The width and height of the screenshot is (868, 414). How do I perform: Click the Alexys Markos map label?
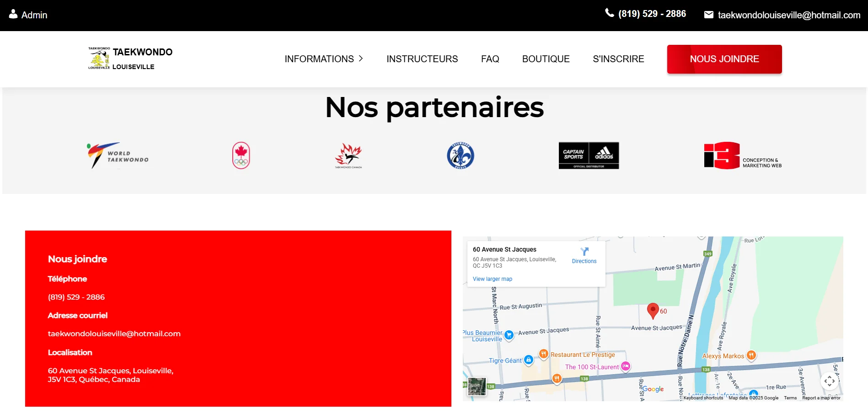pyautogui.click(x=723, y=356)
